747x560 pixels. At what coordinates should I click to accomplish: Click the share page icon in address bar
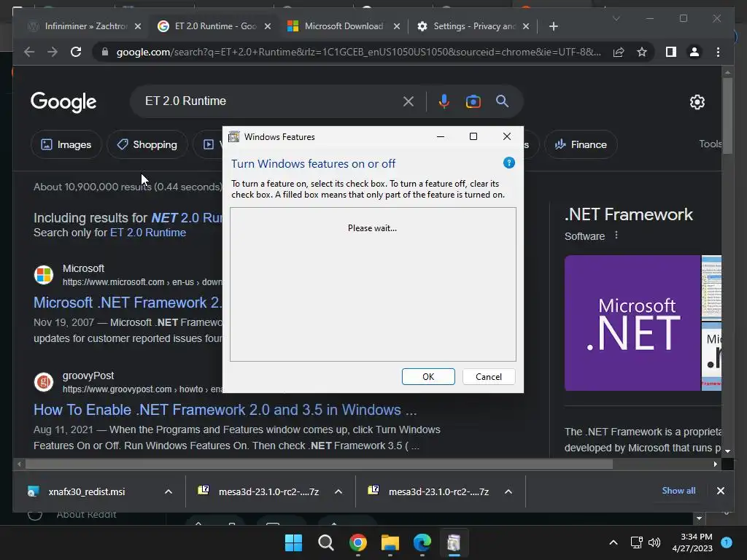[x=619, y=52]
